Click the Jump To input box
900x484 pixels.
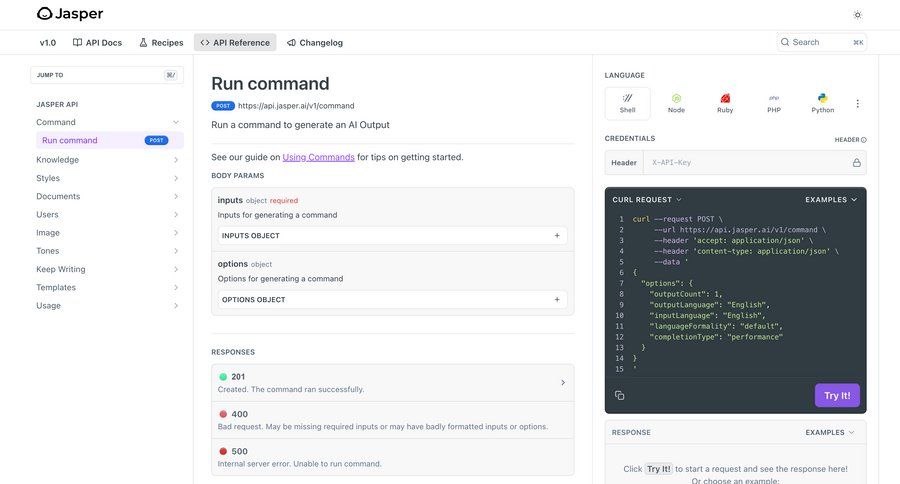107,75
